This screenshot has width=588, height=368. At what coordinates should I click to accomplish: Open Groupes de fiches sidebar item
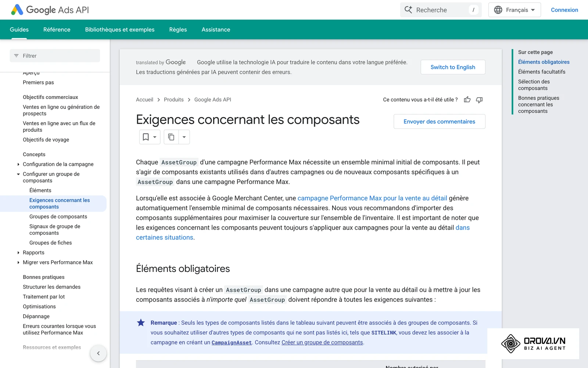tap(50, 243)
